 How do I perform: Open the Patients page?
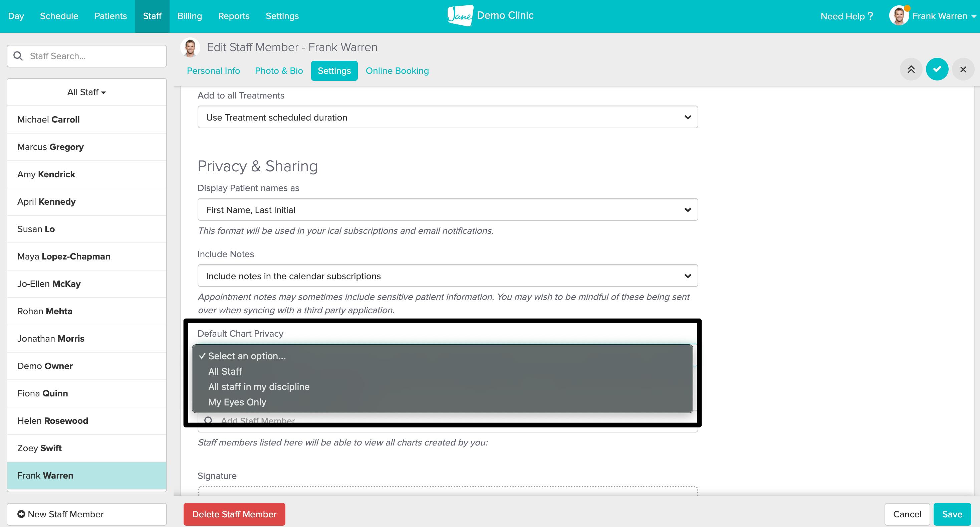click(x=110, y=16)
